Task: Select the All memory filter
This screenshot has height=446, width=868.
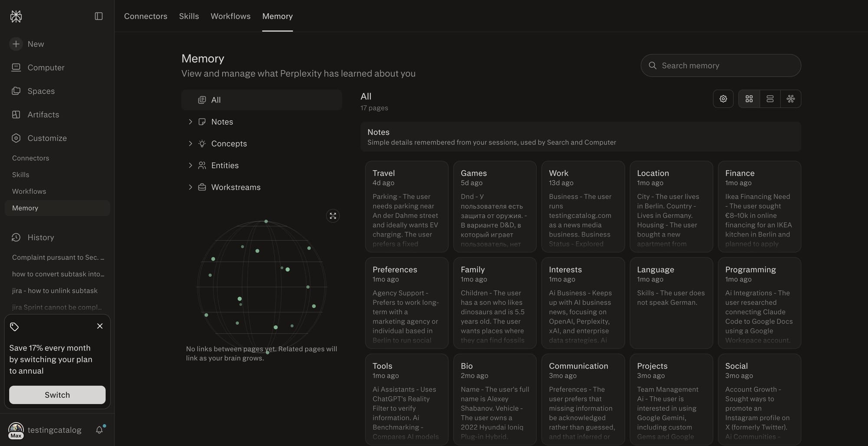Action: click(262, 100)
